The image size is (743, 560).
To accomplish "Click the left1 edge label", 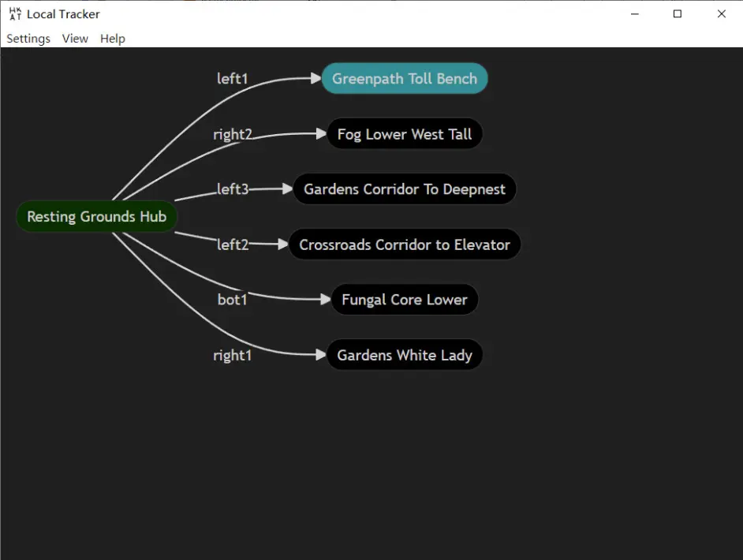I will point(232,79).
